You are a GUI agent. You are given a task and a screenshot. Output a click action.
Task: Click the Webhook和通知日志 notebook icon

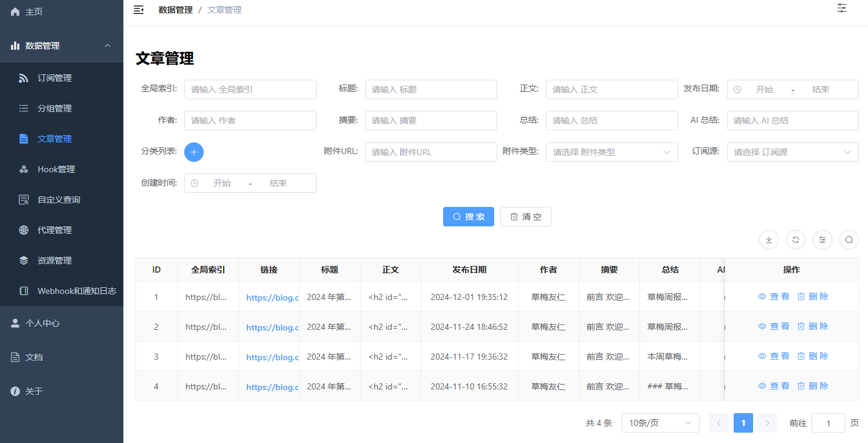[24, 291]
